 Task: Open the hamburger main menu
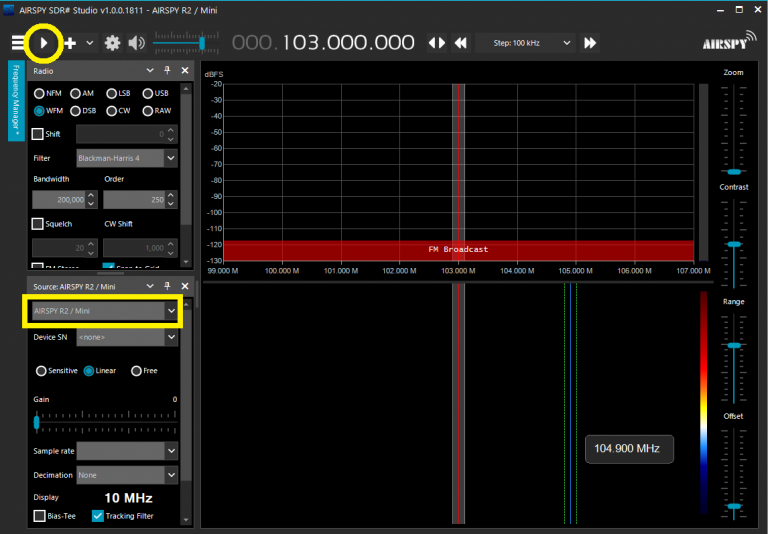tap(19, 43)
